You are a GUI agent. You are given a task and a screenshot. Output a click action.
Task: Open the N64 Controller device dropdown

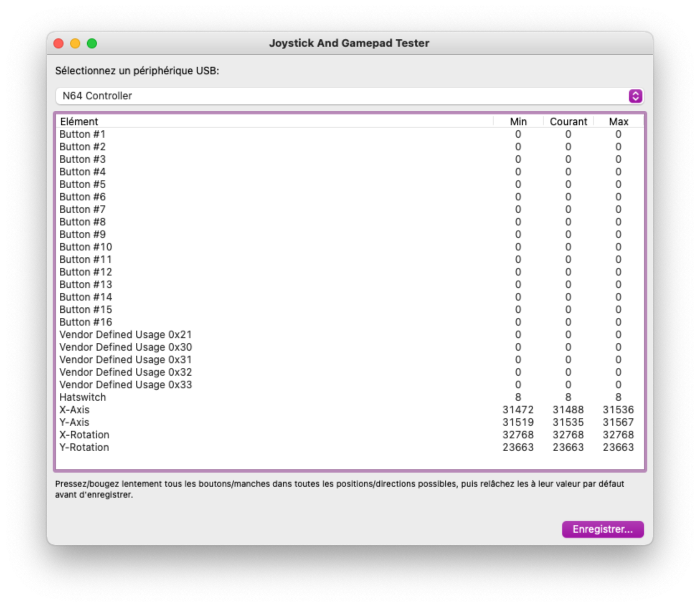(350, 96)
